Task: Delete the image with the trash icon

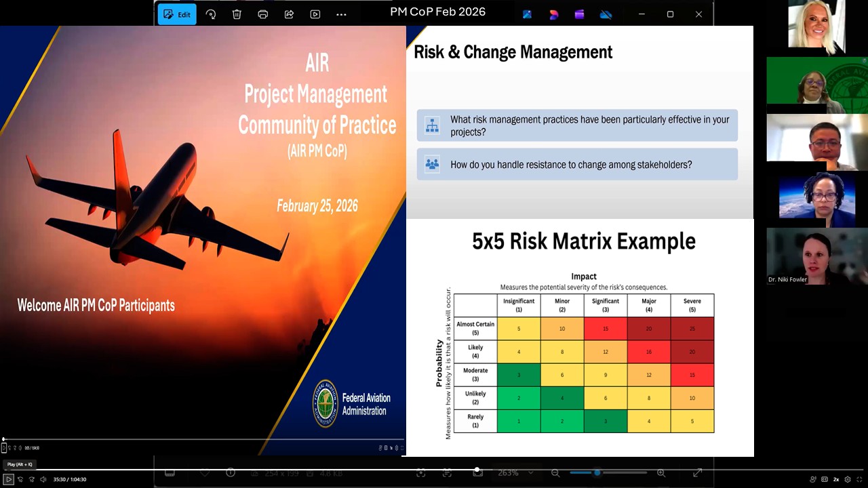Action: [237, 14]
